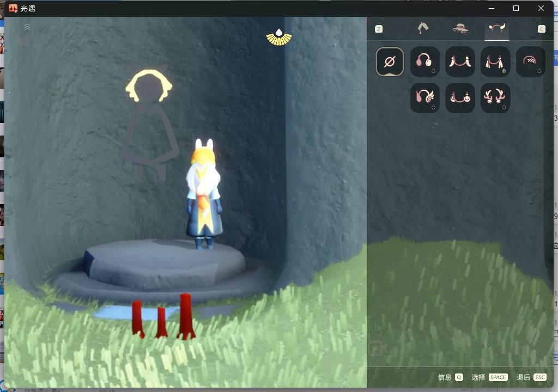This screenshot has height=392, width=558.
Task: Click the faint camera icon near grass
Action: (x=378, y=349)
